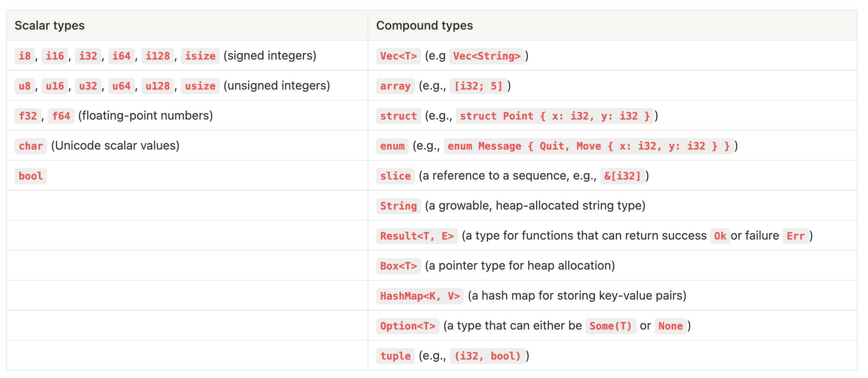The image size is (868, 378).
Task: Select the HashMap<K, V> code tag
Action: [420, 296]
